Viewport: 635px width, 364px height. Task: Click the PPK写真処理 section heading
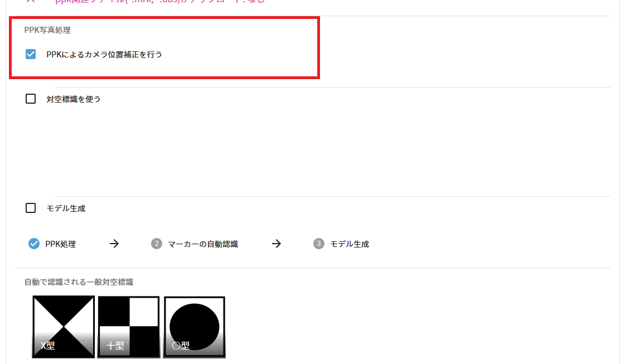click(47, 30)
